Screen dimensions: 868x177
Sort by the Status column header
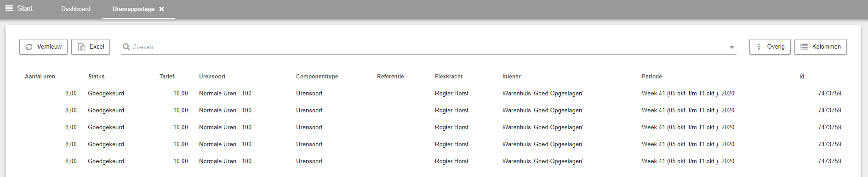point(97,77)
